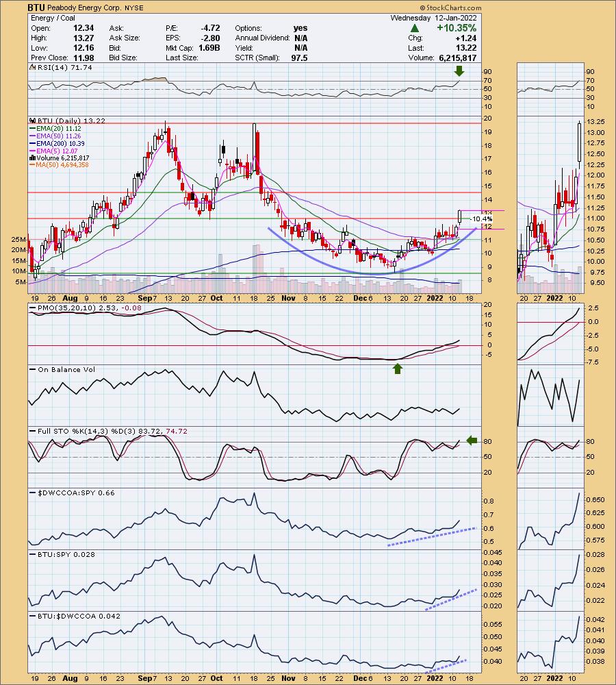Click the Mkt Cap value 1.69B
The width and height of the screenshot is (616, 685).
click(x=209, y=48)
